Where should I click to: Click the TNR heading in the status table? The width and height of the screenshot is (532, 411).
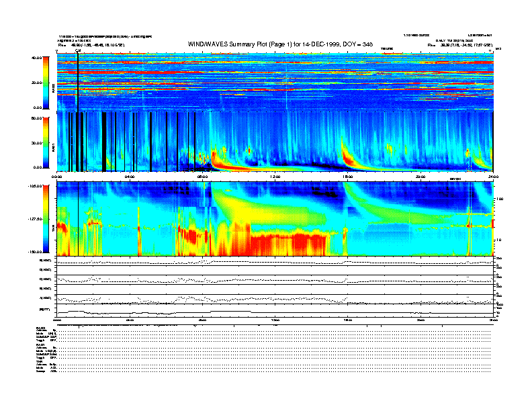point(40,361)
